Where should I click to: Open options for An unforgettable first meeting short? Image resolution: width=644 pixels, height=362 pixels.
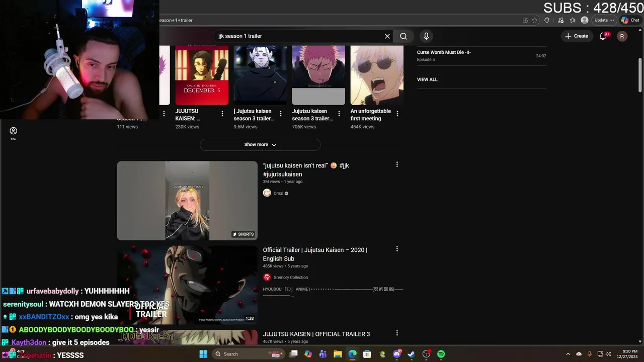(397, 114)
